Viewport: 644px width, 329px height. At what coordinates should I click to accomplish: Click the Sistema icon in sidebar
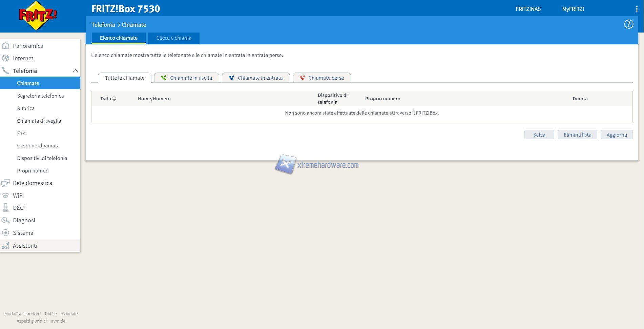point(6,233)
